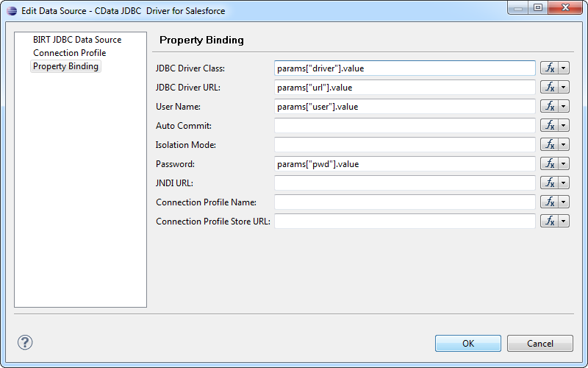Open expression builder for JNDI URL

pos(549,183)
